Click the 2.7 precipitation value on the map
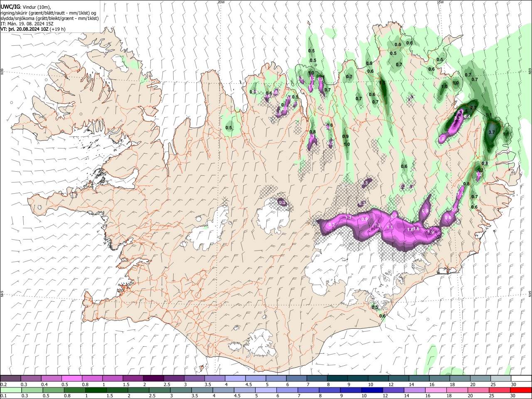Viewport: 532px width, 399px height. tap(473, 108)
